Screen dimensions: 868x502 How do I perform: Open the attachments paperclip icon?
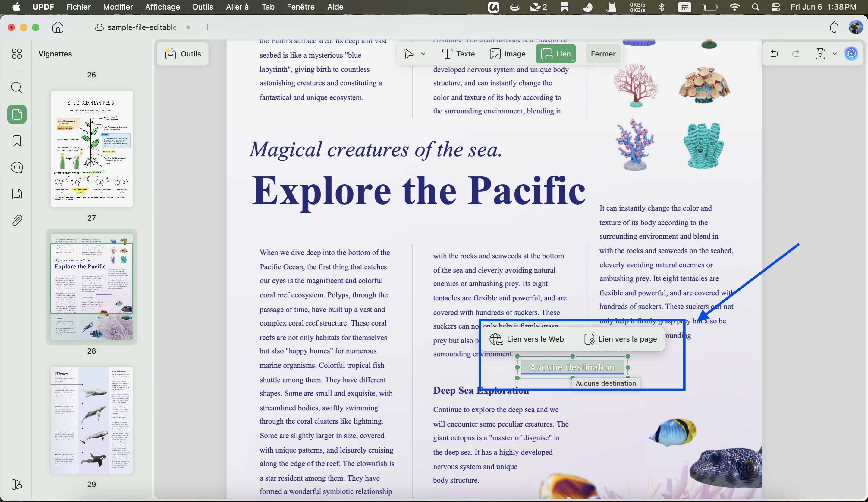[17, 220]
